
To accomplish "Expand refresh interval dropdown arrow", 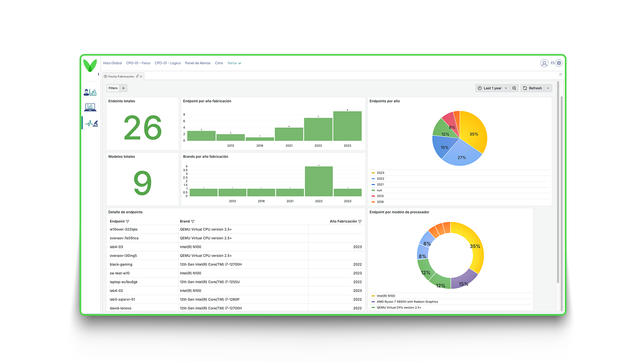I will tap(548, 88).
